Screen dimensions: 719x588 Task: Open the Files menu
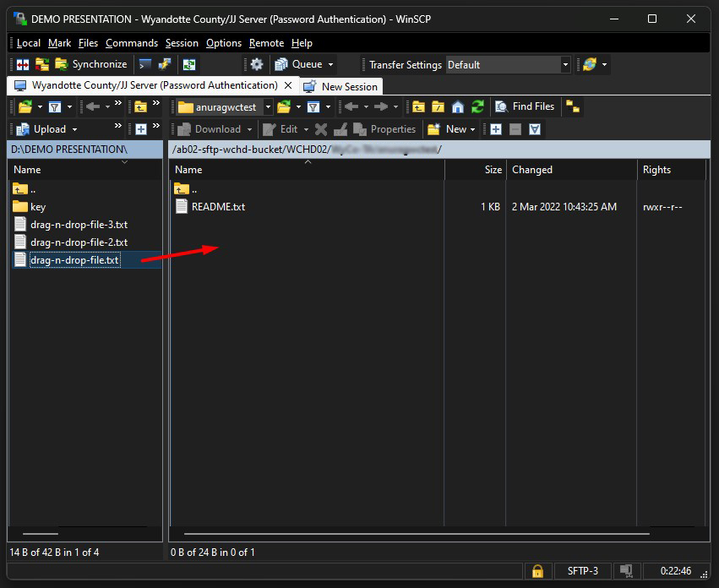pyautogui.click(x=88, y=43)
